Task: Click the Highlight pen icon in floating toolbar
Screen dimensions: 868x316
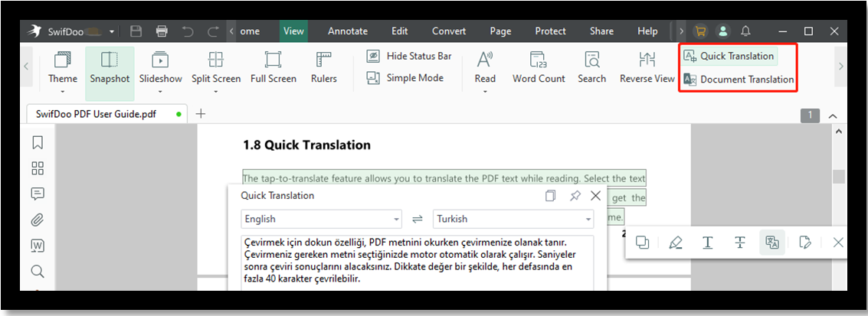Action: pos(675,242)
